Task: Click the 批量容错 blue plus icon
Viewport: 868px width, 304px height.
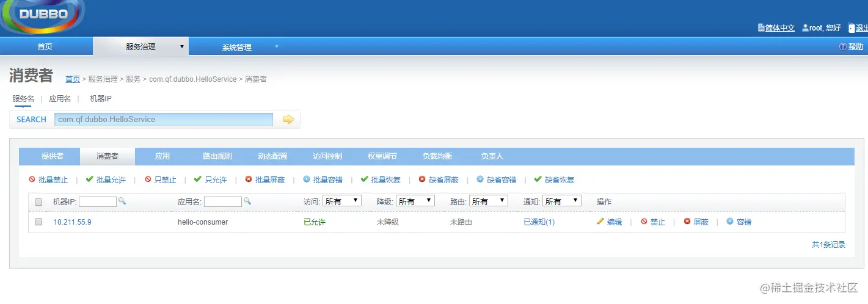Action: coord(307,179)
